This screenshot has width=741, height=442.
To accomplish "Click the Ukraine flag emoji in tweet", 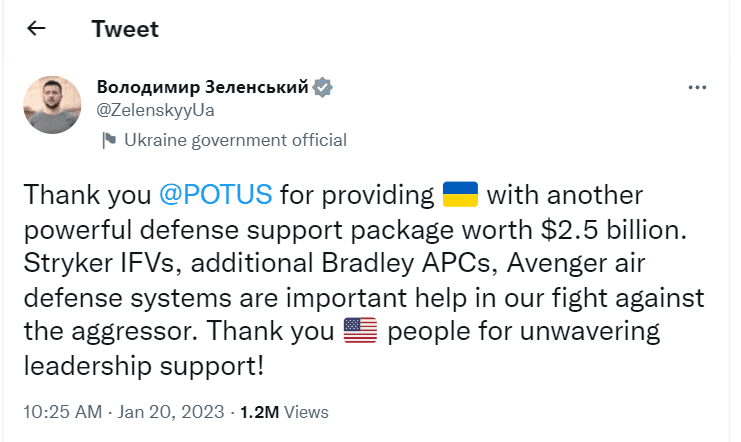I will tap(460, 193).
